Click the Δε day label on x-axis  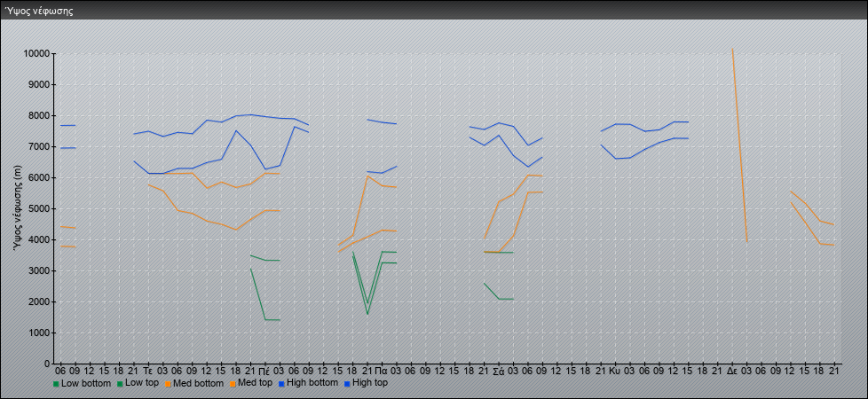(x=731, y=371)
